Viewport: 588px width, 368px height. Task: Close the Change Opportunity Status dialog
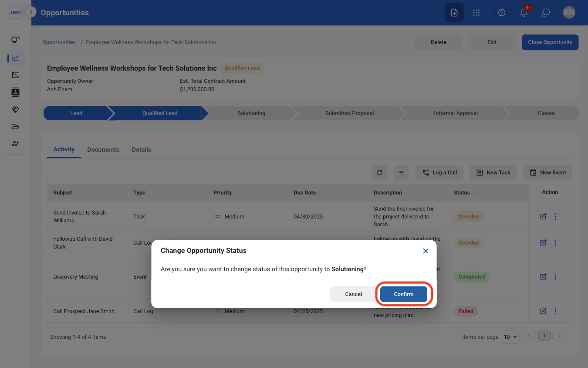426,251
